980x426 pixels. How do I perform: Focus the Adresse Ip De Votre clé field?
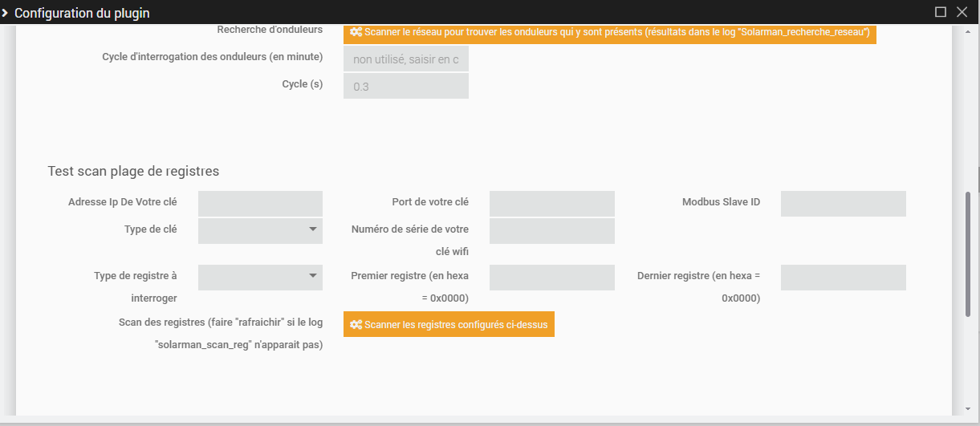[260, 204]
